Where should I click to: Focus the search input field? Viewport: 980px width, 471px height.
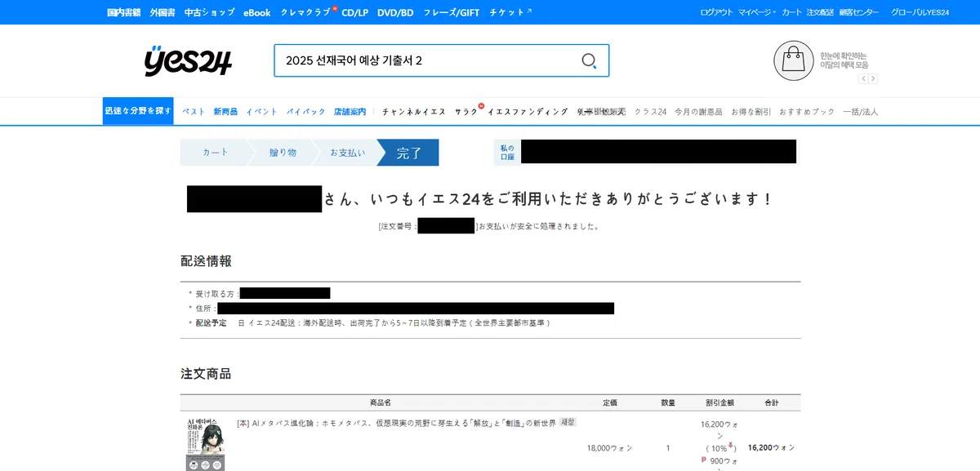point(427,61)
